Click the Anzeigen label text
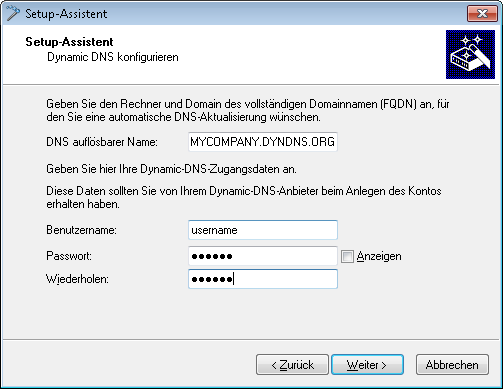The image size is (503, 389). coord(379,256)
